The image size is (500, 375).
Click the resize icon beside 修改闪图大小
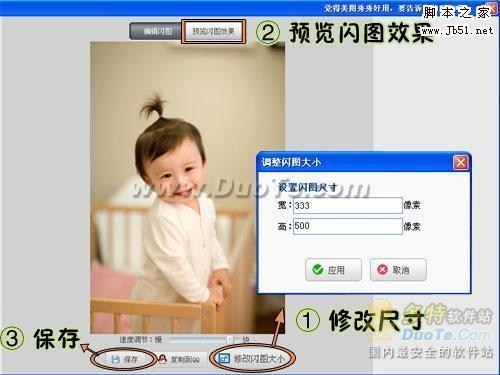(x=224, y=359)
